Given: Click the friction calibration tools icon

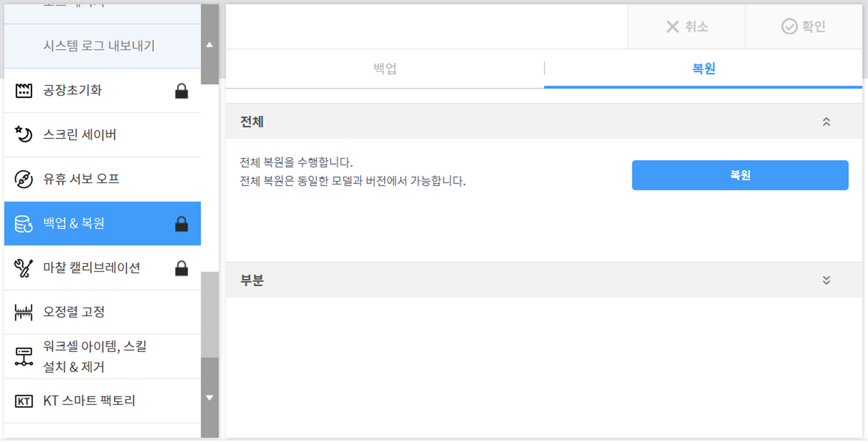Looking at the screenshot, I should click(24, 268).
